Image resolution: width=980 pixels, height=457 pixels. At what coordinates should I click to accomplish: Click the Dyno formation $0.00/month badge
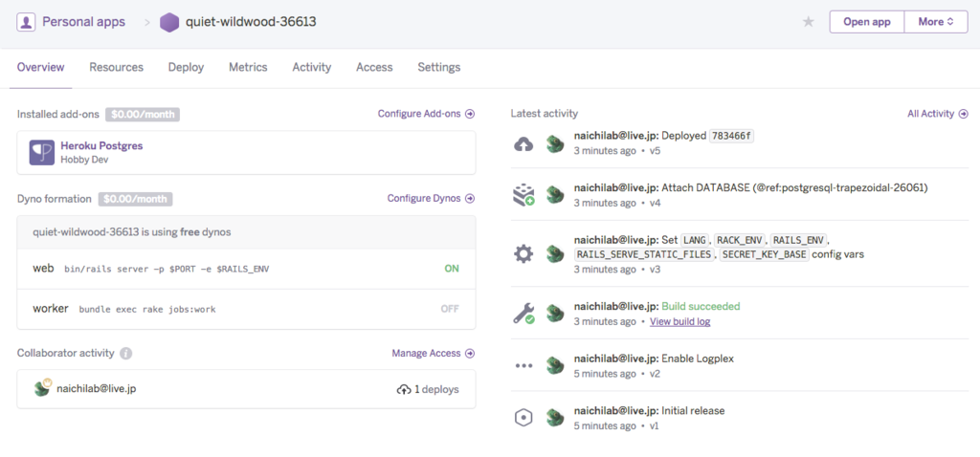pos(136,199)
